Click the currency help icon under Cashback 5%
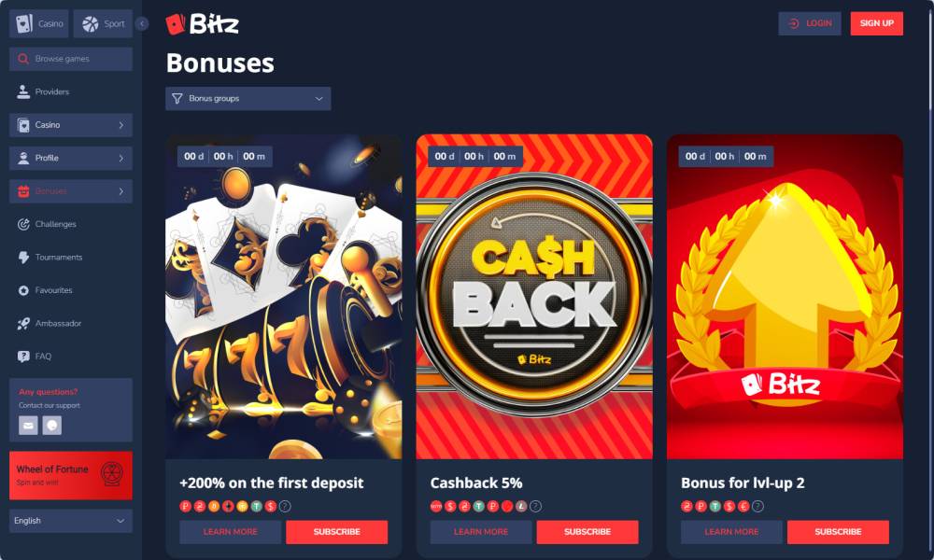Screen dimensions: 934x560 coord(535,507)
